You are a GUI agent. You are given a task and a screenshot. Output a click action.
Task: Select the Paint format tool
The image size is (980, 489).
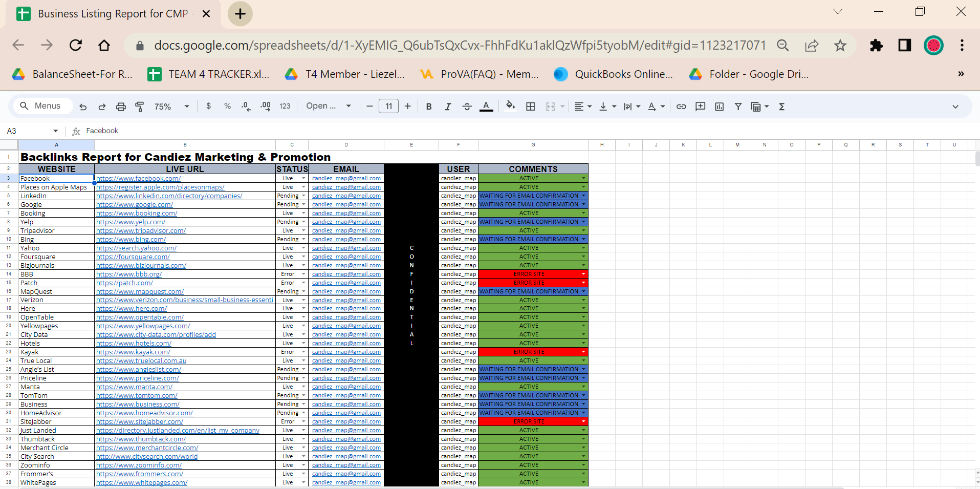point(140,107)
